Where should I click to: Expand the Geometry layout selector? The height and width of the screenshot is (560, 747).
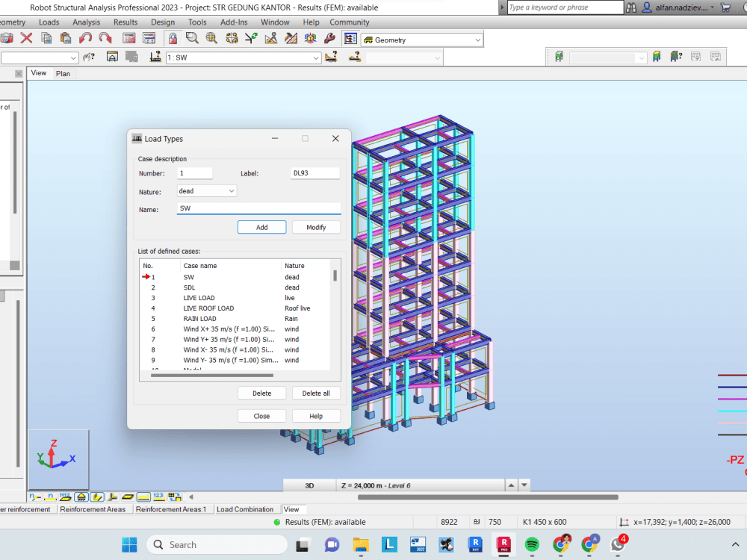478,39
